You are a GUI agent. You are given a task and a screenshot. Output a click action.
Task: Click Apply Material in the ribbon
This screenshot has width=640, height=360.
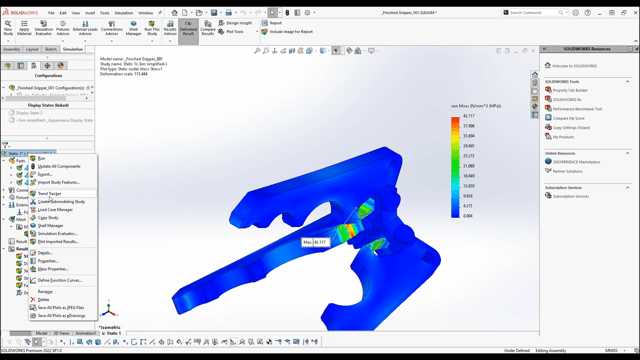(x=24, y=28)
